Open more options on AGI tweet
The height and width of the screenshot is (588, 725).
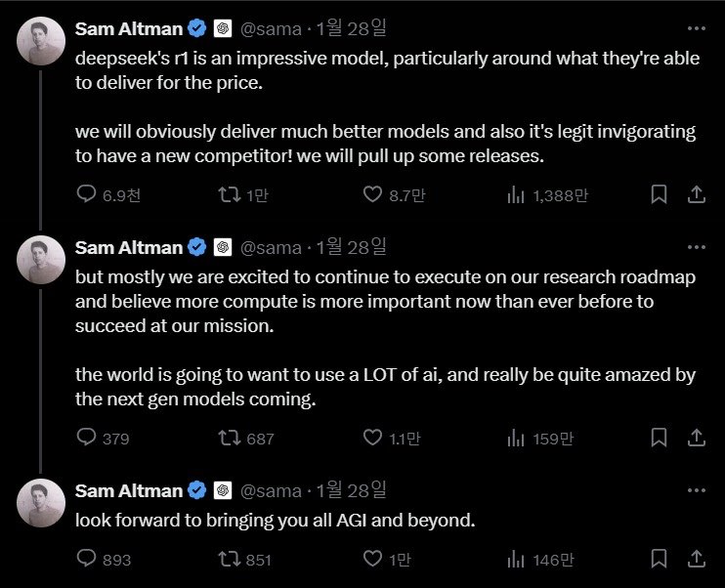696,490
